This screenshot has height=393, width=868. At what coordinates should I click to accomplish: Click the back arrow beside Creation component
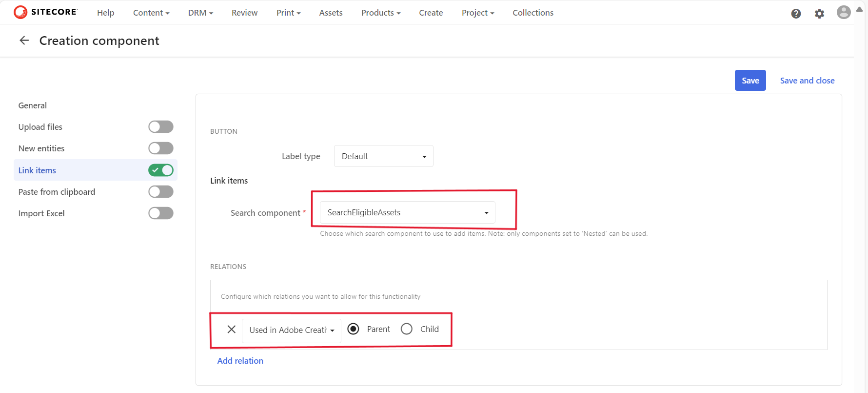24,41
